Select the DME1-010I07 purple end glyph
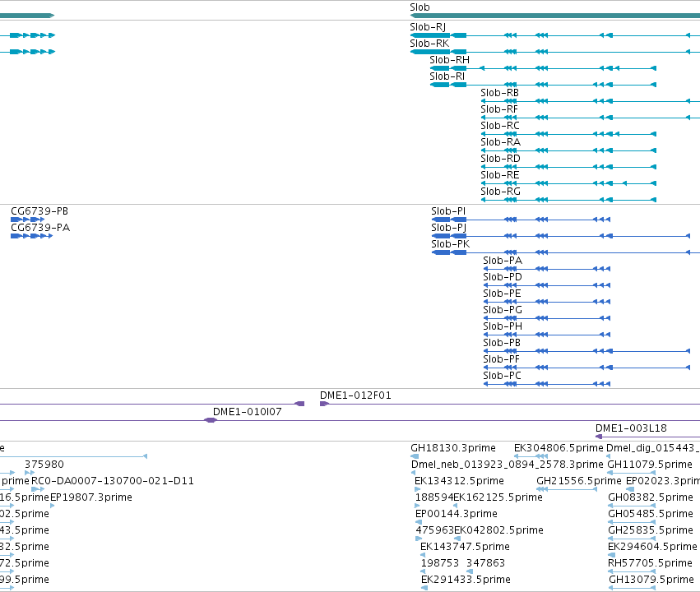The height and width of the screenshot is (592, 700). (211, 420)
